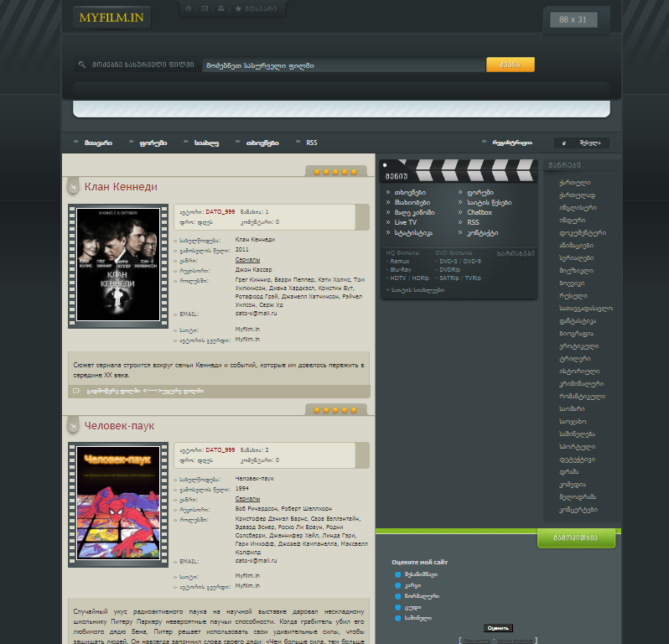Open the ფანტასტიკა genre category
This screenshot has width=669, height=644.
tap(578, 321)
